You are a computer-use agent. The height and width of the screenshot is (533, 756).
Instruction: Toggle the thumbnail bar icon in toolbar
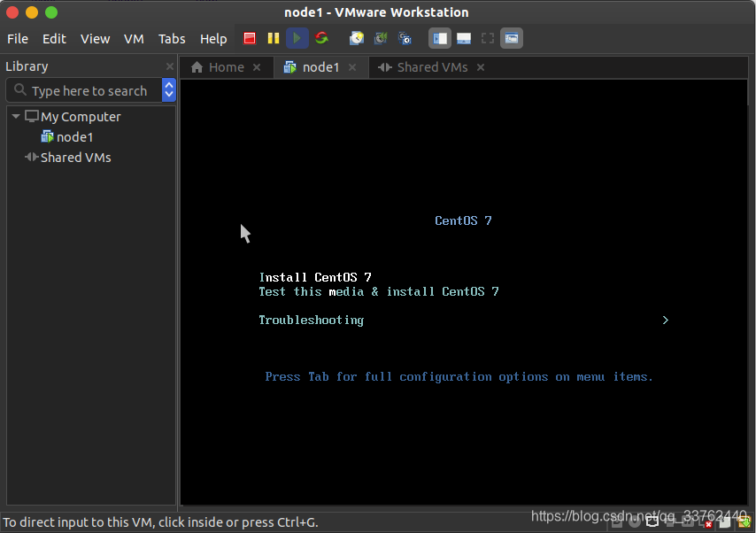click(x=464, y=39)
